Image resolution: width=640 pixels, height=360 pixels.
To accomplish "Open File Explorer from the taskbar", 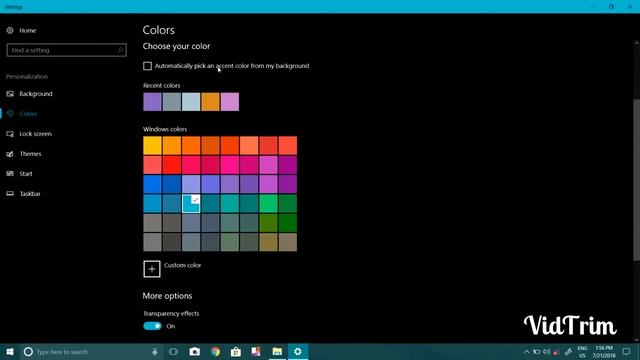I will point(277,351).
